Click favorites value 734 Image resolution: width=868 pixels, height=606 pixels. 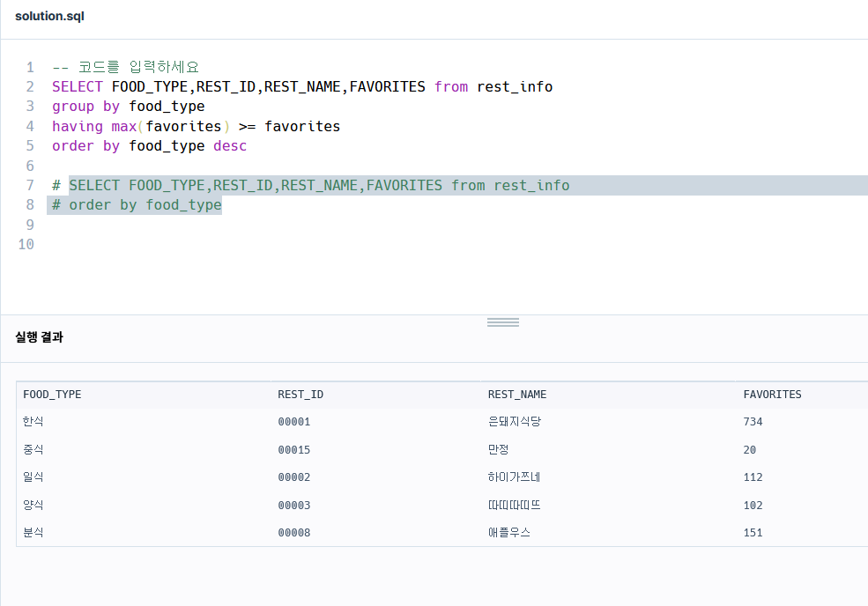753,422
